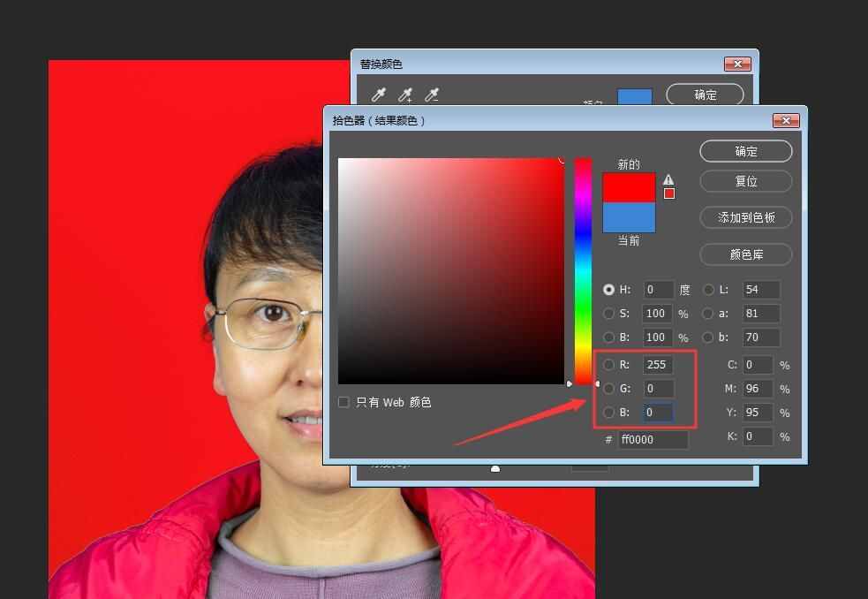The height and width of the screenshot is (599, 868).
Task: Click 添加到色板 to save the color
Action: pyautogui.click(x=745, y=217)
